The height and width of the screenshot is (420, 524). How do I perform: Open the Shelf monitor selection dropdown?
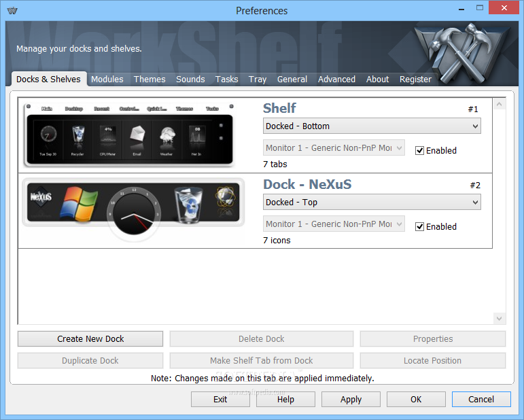click(334, 147)
